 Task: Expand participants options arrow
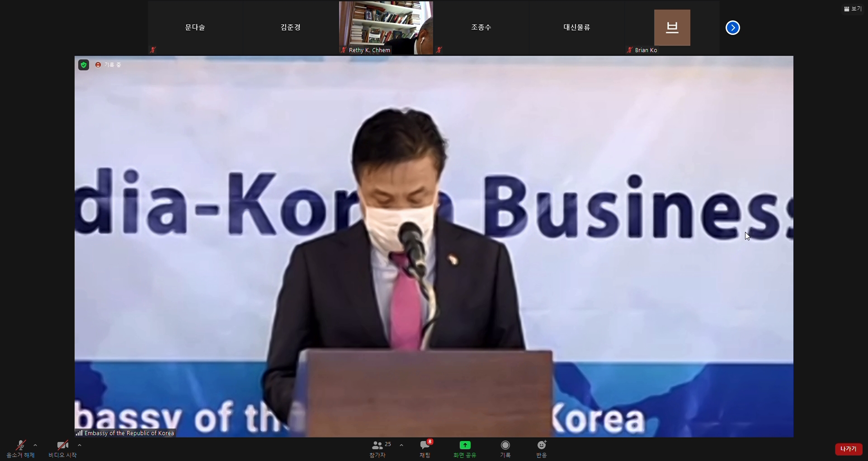click(x=401, y=445)
